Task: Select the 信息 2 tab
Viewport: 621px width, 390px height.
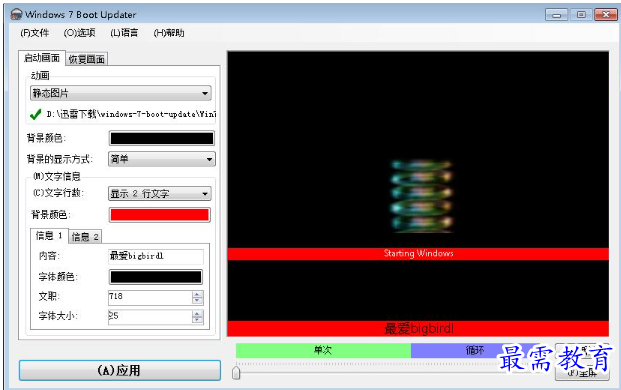Action: (x=85, y=237)
